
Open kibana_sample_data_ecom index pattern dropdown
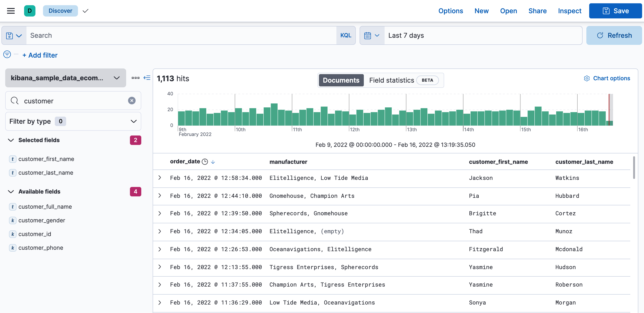tap(65, 78)
